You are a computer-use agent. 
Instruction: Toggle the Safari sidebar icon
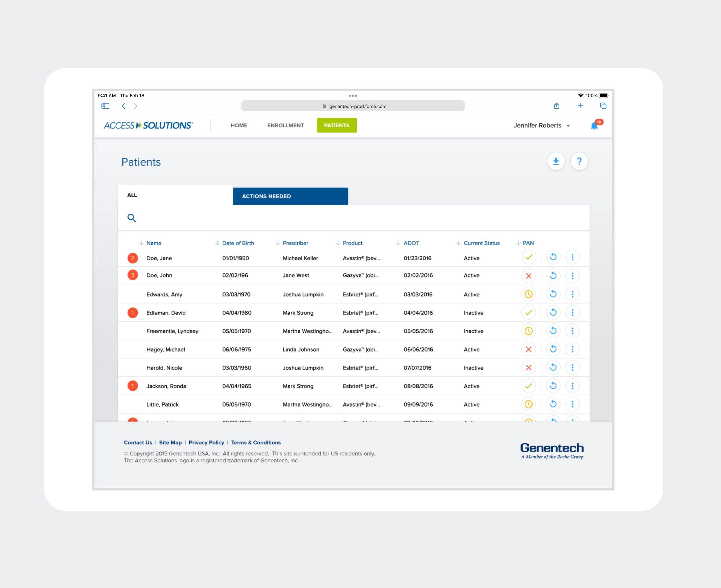pos(105,106)
